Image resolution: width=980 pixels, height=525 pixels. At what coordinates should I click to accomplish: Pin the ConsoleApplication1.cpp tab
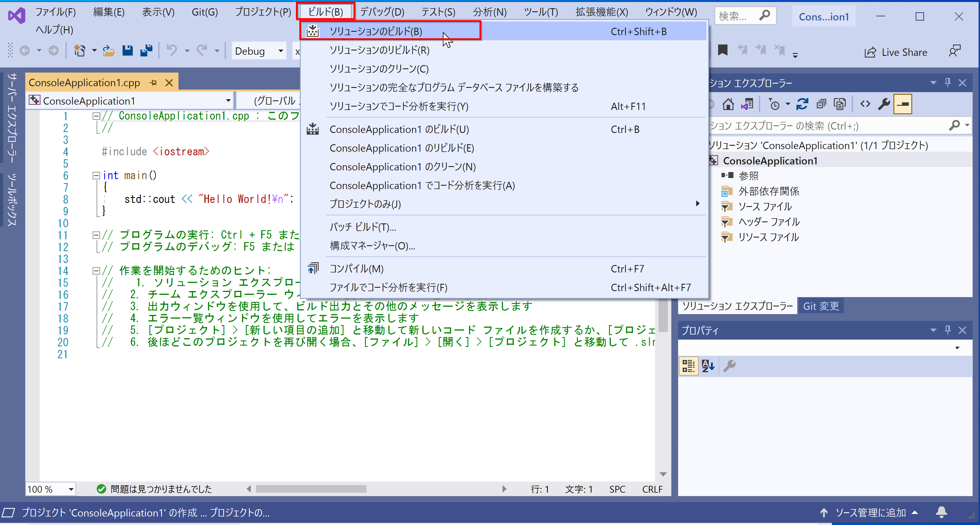(153, 82)
